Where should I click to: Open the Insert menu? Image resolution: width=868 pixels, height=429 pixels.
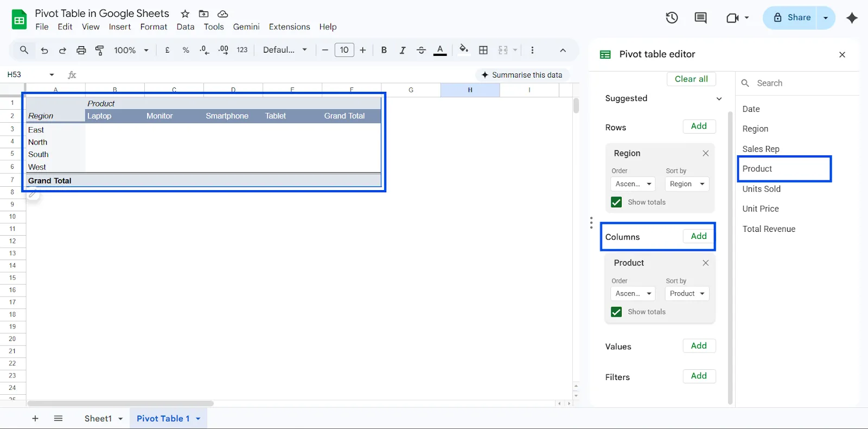[120, 27]
